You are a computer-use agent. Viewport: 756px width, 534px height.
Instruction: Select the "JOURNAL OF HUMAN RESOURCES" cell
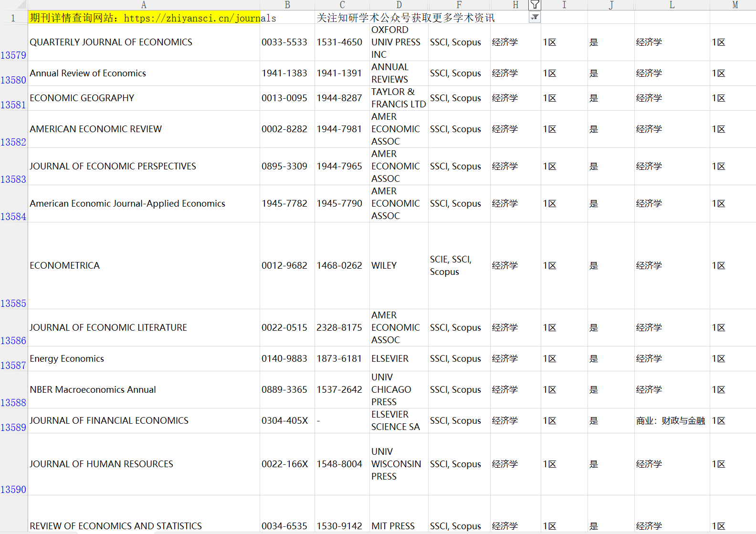coord(144,464)
